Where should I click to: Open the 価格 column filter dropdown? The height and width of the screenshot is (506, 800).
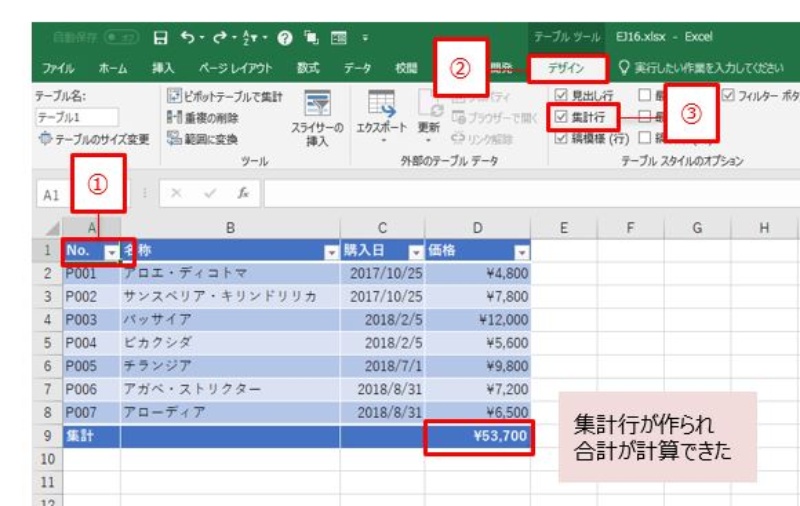[521, 252]
